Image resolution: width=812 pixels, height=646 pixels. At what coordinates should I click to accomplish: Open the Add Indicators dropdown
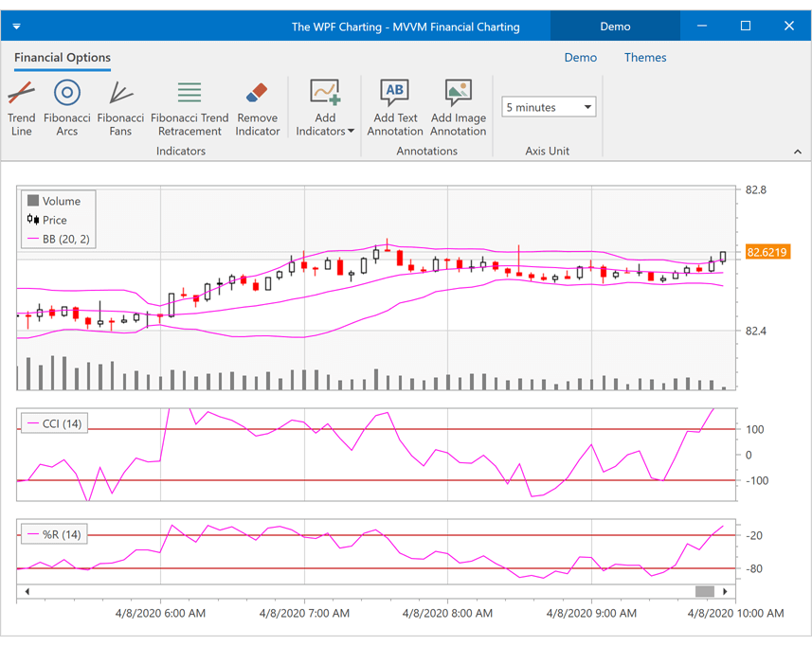(325, 107)
